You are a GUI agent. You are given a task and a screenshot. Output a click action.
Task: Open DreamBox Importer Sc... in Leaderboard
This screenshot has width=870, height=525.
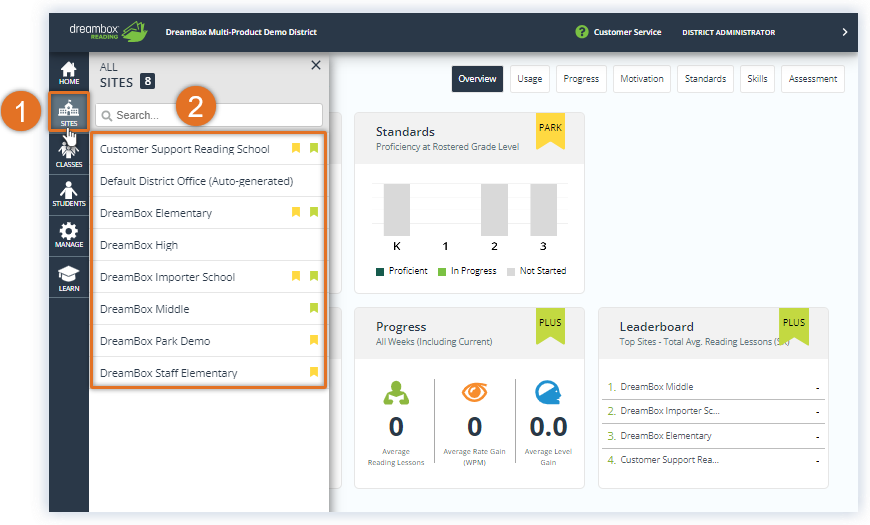point(670,411)
